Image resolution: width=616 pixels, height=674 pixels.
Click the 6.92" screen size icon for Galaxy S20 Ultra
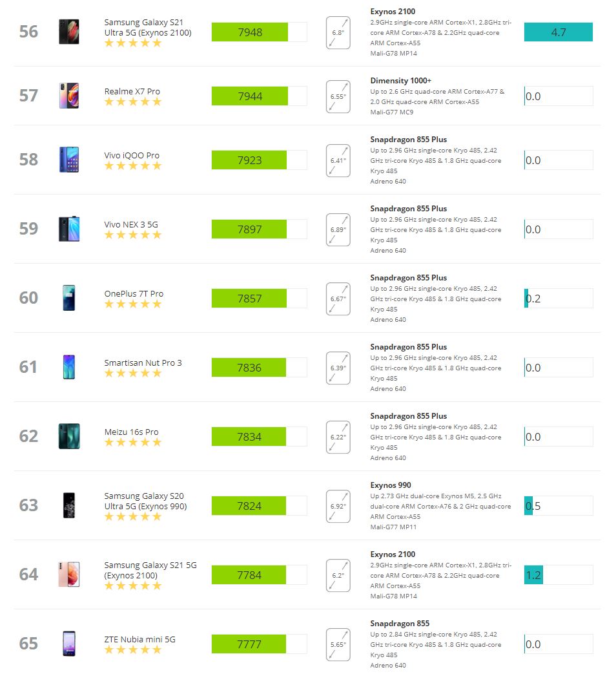338,507
